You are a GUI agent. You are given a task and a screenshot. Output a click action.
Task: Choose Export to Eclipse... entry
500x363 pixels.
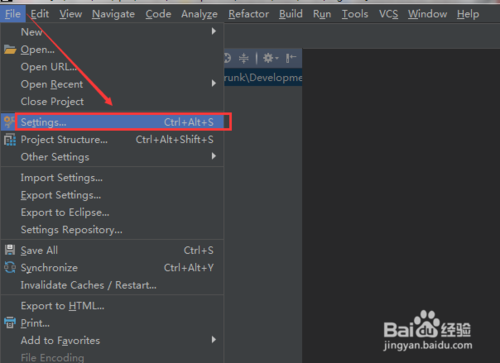[x=112, y=212]
